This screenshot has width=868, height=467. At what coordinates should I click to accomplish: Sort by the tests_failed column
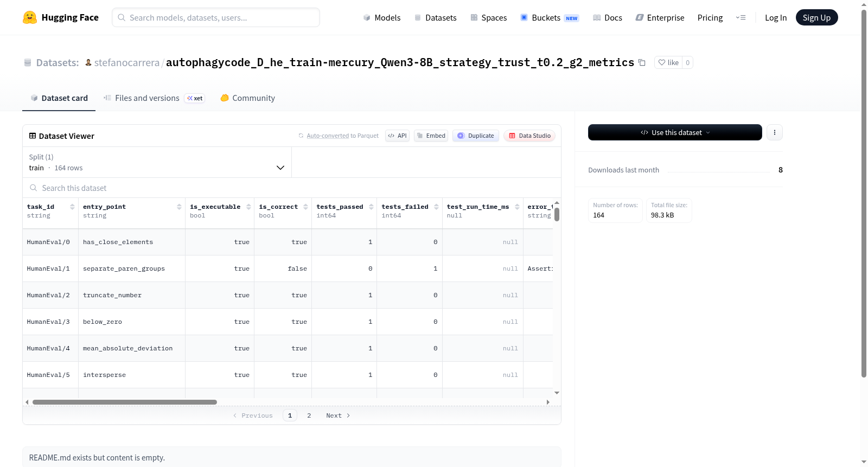[x=436, y=207]
